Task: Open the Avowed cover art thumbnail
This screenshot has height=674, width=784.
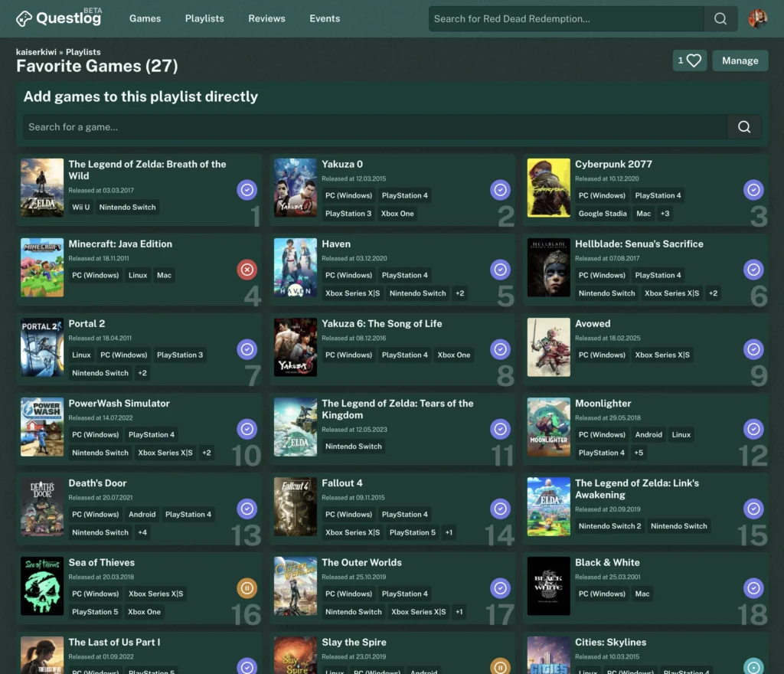Action: pos(548,347)
